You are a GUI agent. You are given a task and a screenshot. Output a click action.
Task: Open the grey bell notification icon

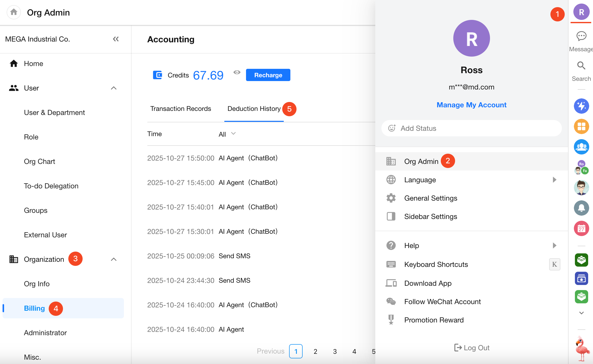pos(581,208)
